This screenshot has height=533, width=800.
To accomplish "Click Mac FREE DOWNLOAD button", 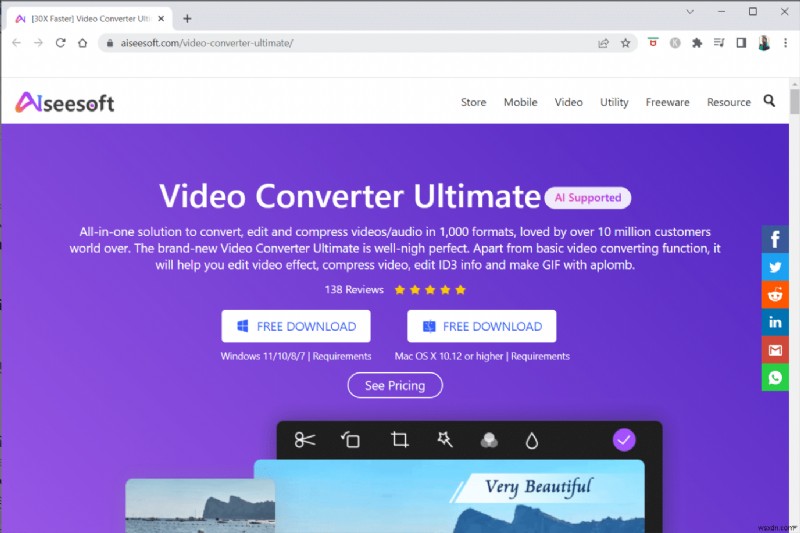I will coord(482,326).
